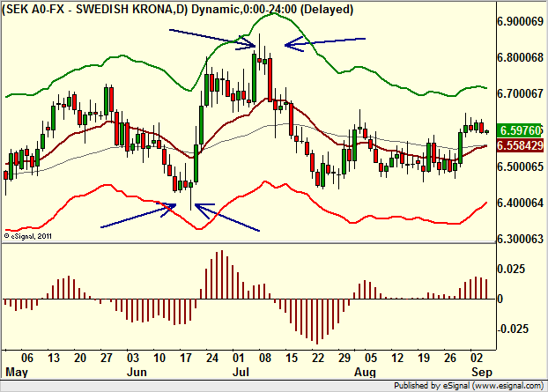Click the date label 29 on time axis
The height and width of the screenshot is (392, 548).
tap(344, 359)
